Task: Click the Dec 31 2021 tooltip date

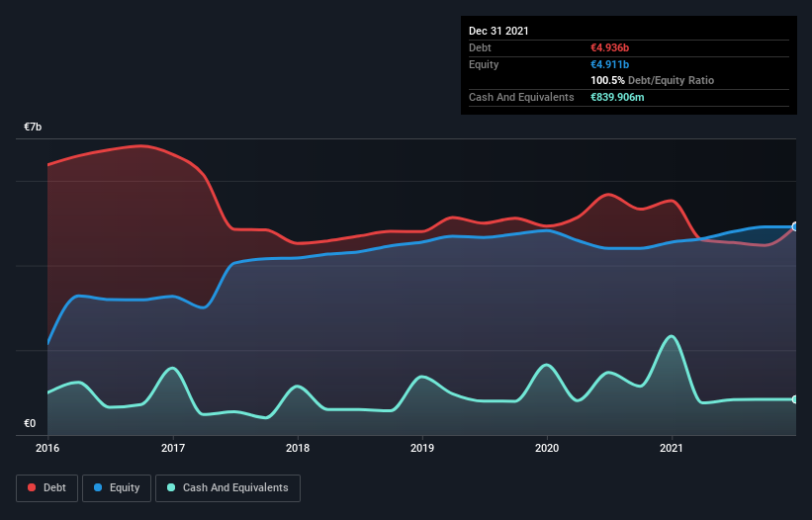Action: (x=498, y=31)
